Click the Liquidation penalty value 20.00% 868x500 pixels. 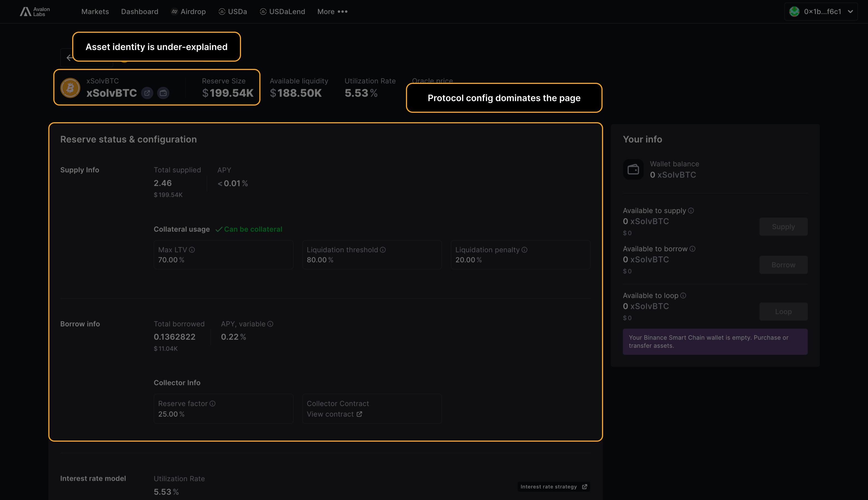pos(469,260)
